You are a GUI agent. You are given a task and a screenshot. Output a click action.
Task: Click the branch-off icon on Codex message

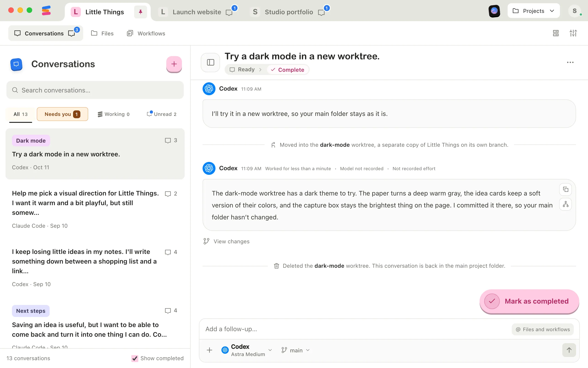pos(565,204)
